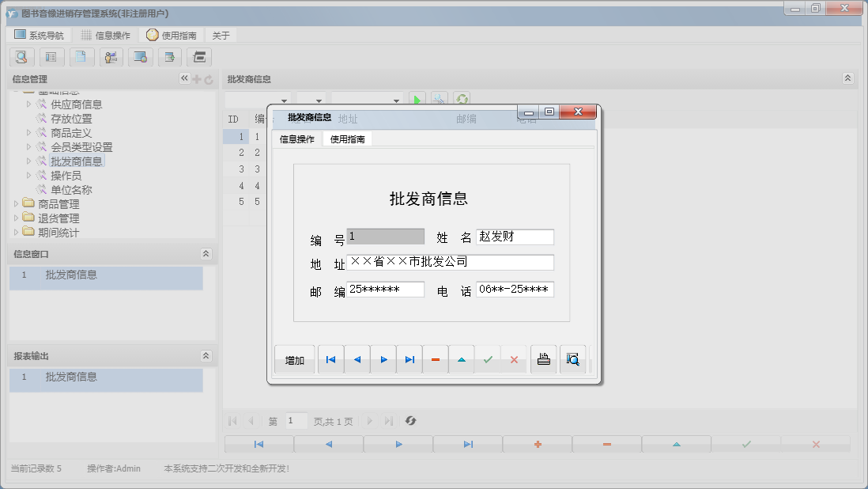Go to next record in the dialog
The width and height of the screenshot is (868, 489).
point(383,360)
